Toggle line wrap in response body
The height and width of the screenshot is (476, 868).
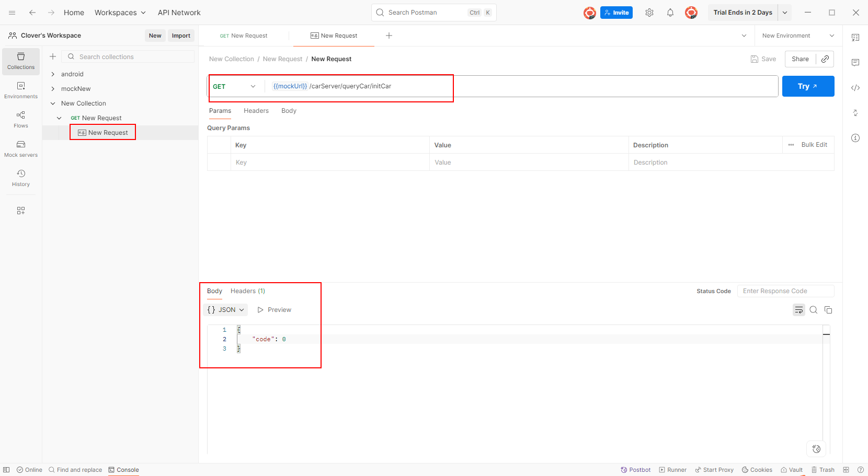coord(799,310)
